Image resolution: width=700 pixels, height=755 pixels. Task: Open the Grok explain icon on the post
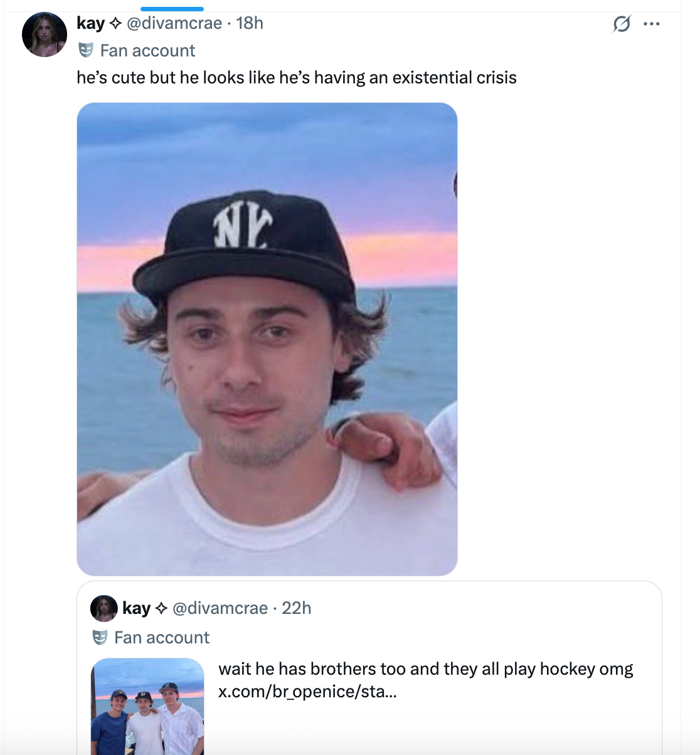tap(621, 24)
